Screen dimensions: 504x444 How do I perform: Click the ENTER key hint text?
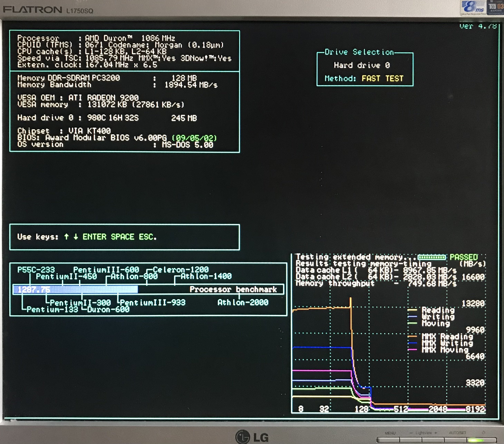(94, 237)
